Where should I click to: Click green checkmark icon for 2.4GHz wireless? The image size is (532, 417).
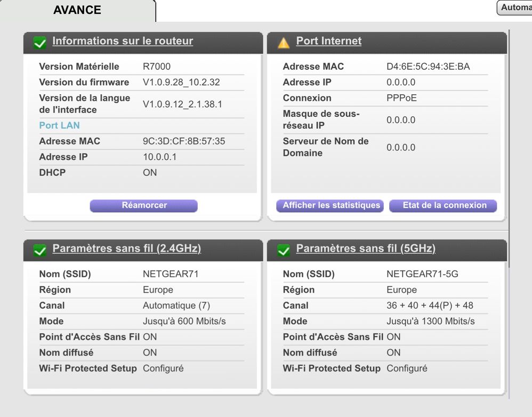(x=39, y=251)
